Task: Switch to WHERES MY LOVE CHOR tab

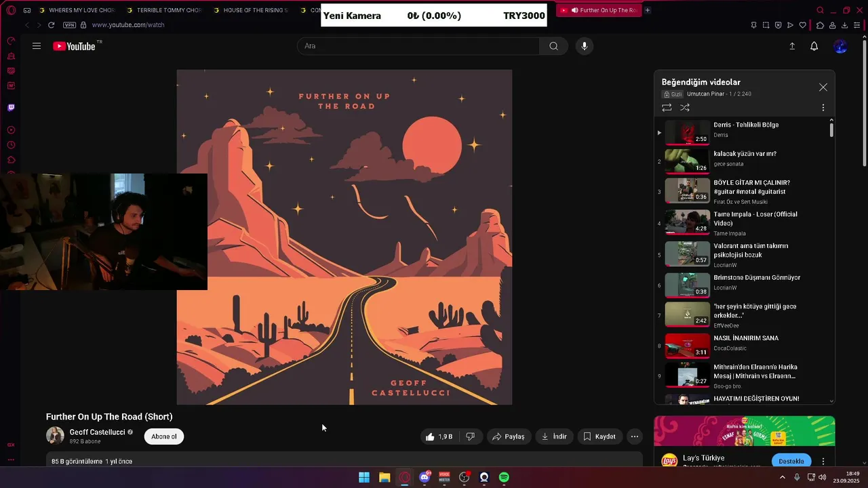Action: point(77,10)
